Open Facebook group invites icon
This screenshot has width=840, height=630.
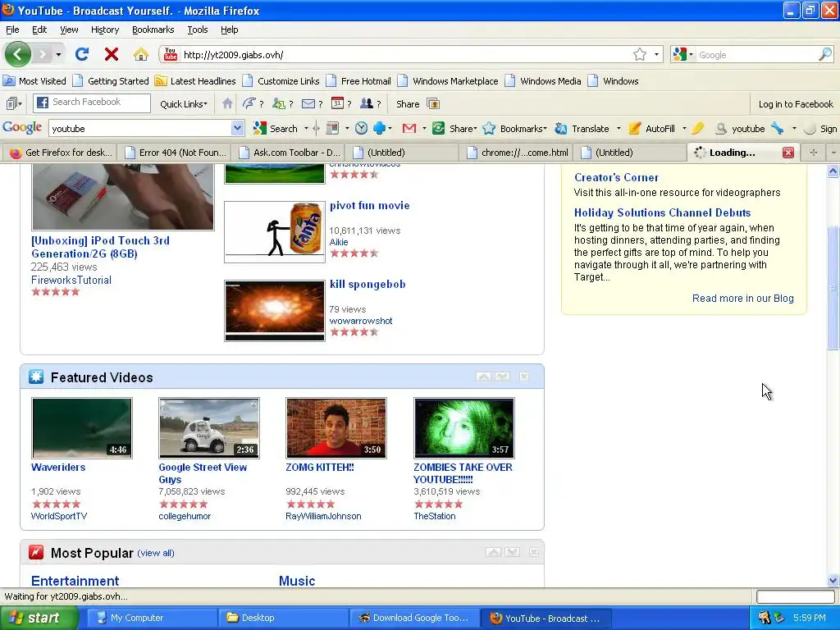point(367,103)
